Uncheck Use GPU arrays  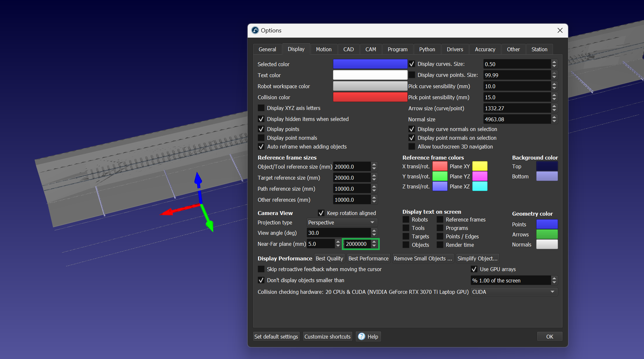pyautogui.click(x=474, y=269)
